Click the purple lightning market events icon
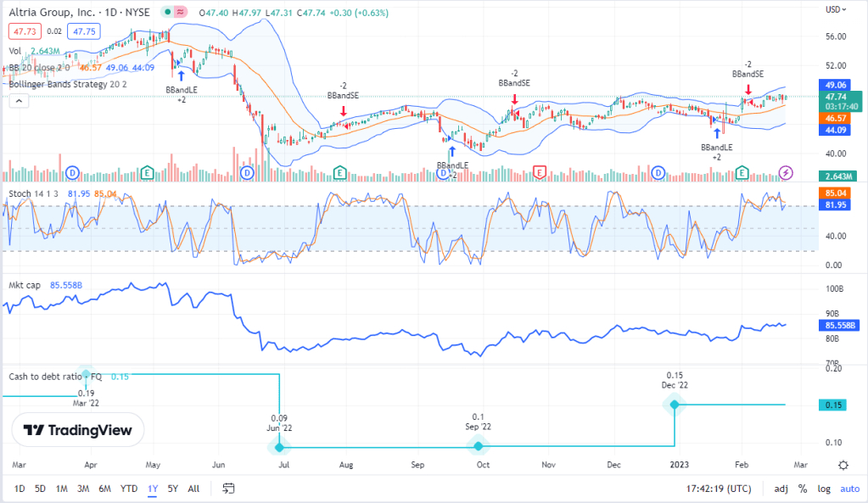The height and width of the screenshot is (503, 868). (786, 173)
